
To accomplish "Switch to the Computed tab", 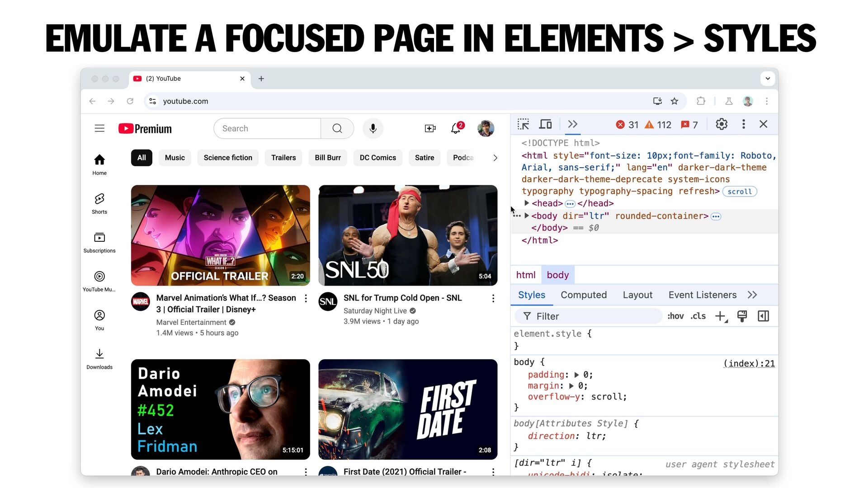I will pyautogui.click(x=584, y=295).
